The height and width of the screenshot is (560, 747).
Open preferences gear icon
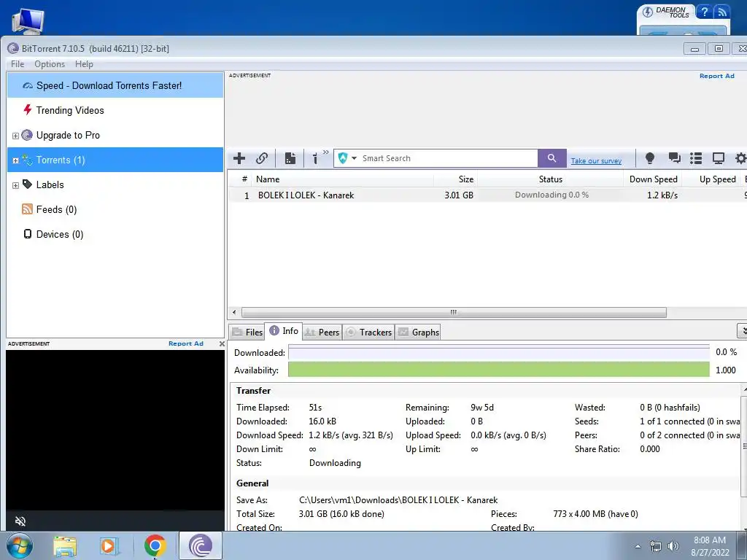point(740,158)
